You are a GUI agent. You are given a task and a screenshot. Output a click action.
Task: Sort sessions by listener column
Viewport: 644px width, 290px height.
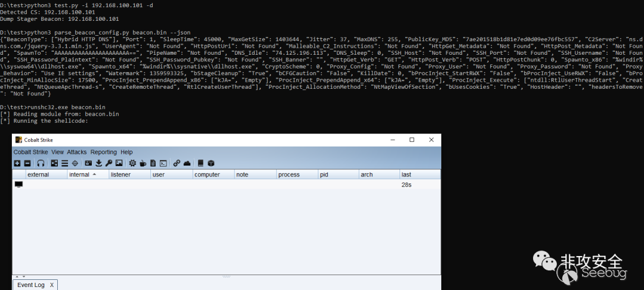tap(130, 174)
